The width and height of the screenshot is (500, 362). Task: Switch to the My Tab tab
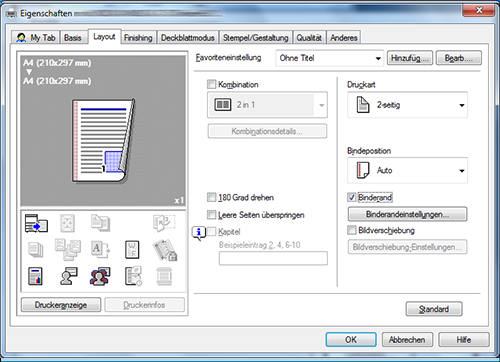35,37
